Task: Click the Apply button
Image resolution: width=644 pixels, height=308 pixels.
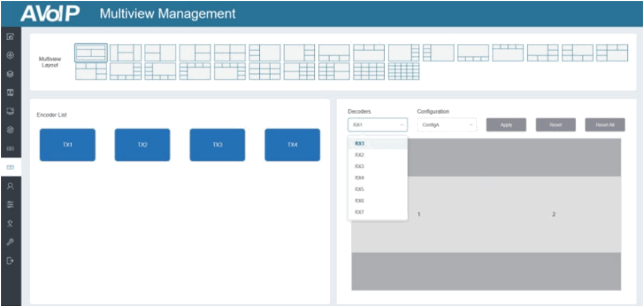Action: click(x=506, y=125)
